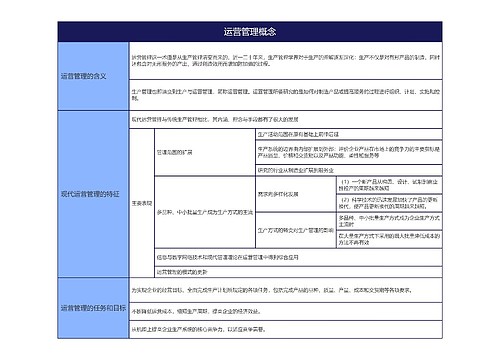Click the cell about 生产系统的边界 extending outward
Viewport: 500px width, 360px height.
coord(349,152)
